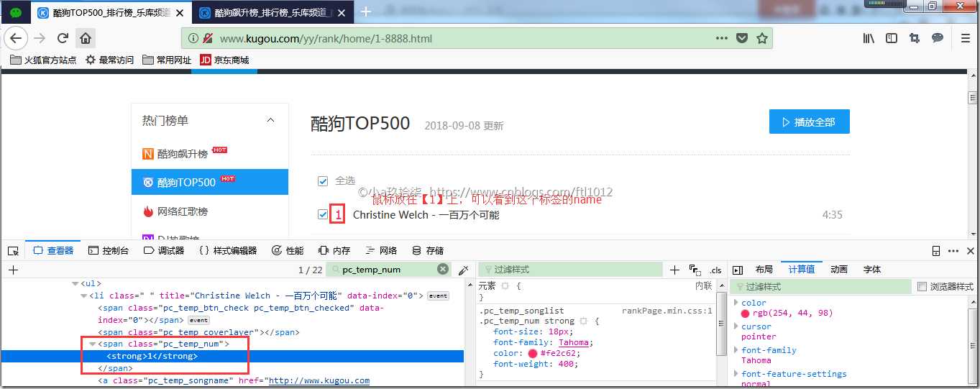980x389 pixels.
Task: Create a new node with plus icon
Action: [x=12, y=270]
